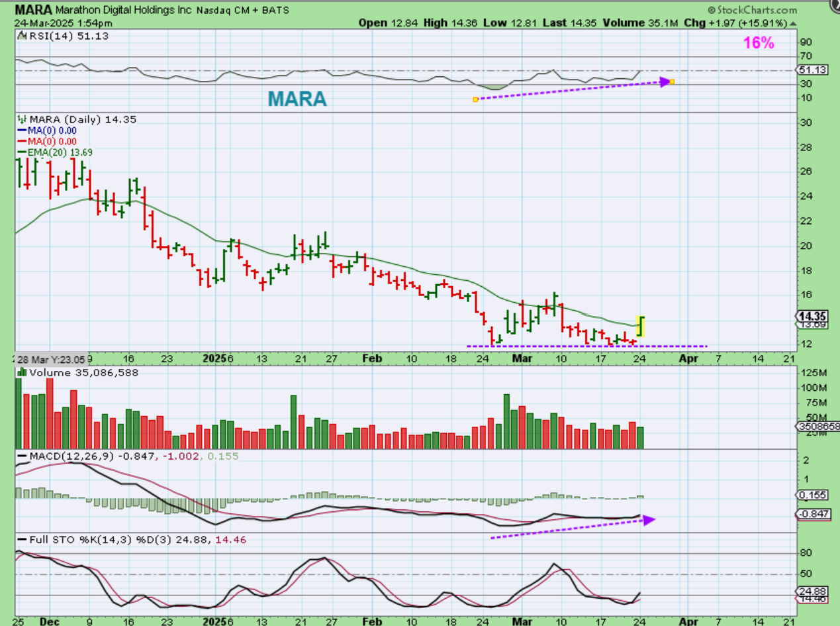Screen dimensions: 840x626
Task: Click the 0.155 MACD histogram value tag
Action: pos(814,495)
